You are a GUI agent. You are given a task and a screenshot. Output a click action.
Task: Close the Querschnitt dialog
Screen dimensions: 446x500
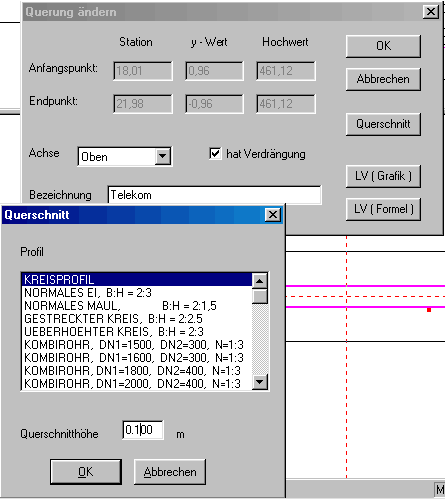(272, 215)
